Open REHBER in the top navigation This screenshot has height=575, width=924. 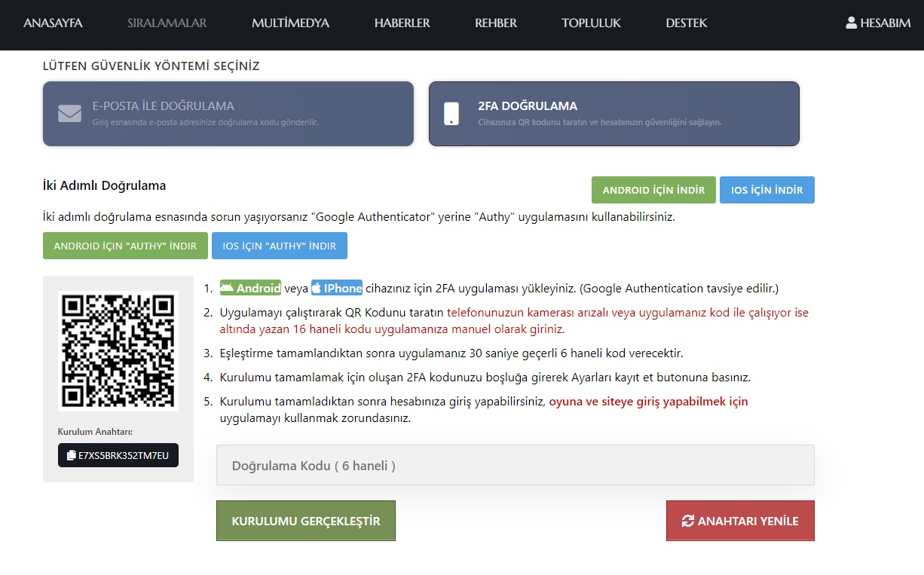coord(496,23)
